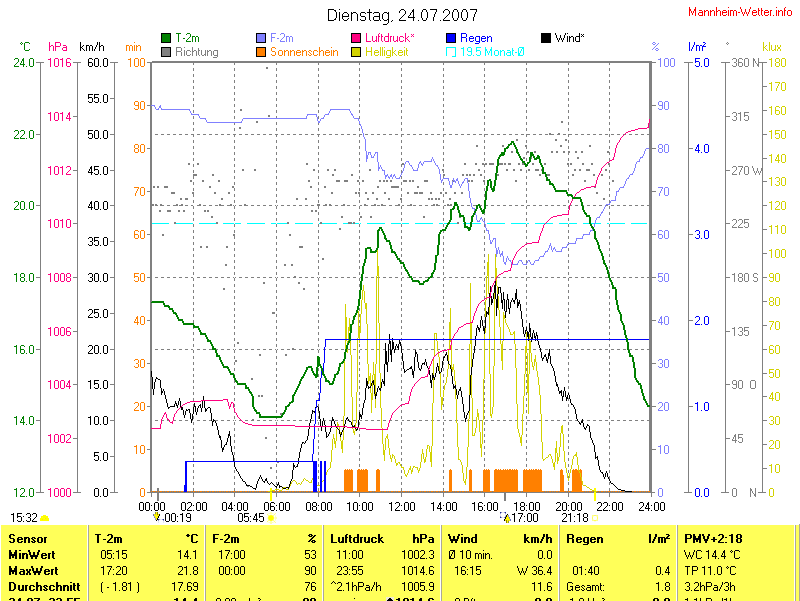Click the MaxWert row label
Screen dimensions: 800x601
[33, 571]
